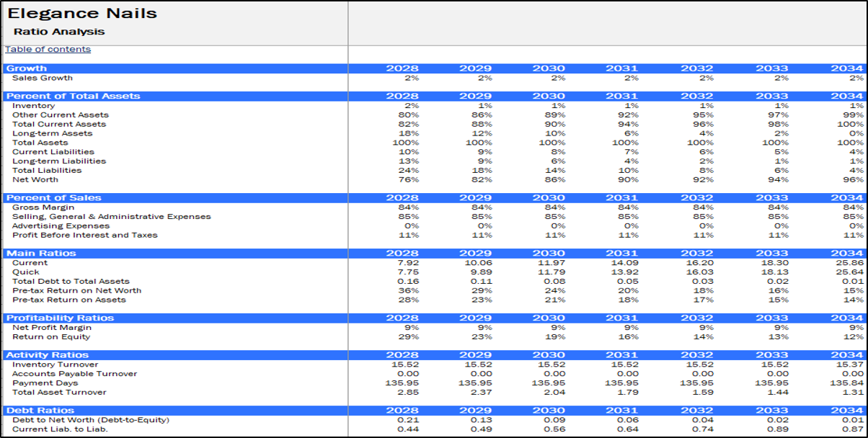Select the Elegance Nails title cell

[x=82, y=13]
